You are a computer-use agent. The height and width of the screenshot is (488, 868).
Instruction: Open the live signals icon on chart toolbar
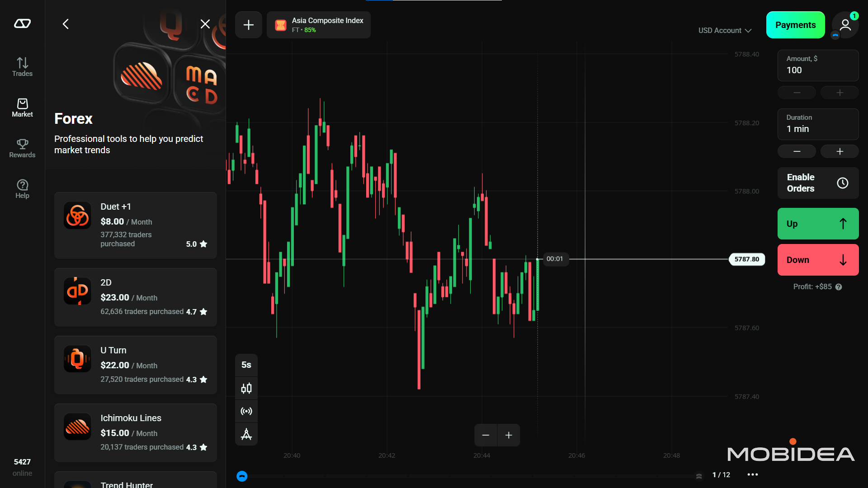pyautogui.click(x=246, y=411)
